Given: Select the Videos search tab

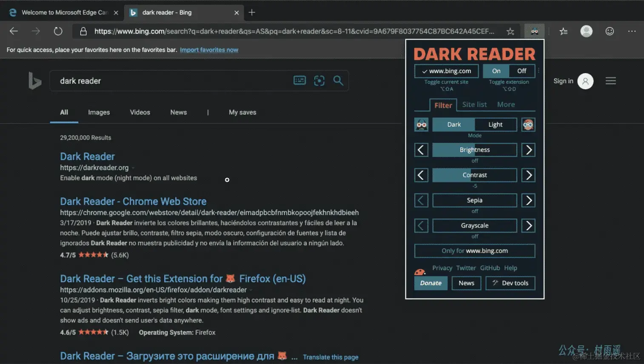Looking at the screenshot, I should point(140,112).
